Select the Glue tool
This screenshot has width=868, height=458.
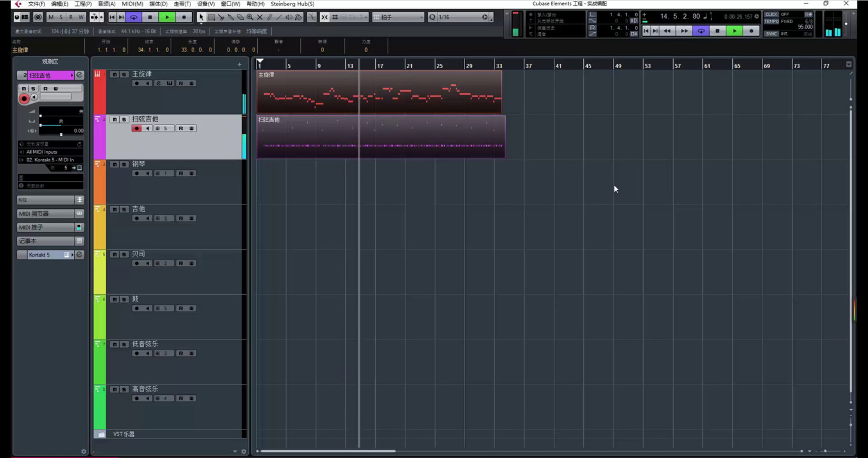click(x=231, y=17)
